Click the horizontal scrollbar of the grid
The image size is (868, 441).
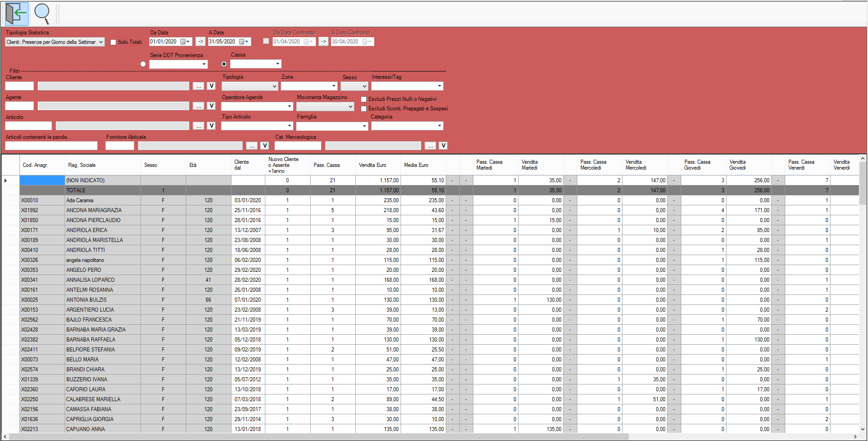(316, 437)
